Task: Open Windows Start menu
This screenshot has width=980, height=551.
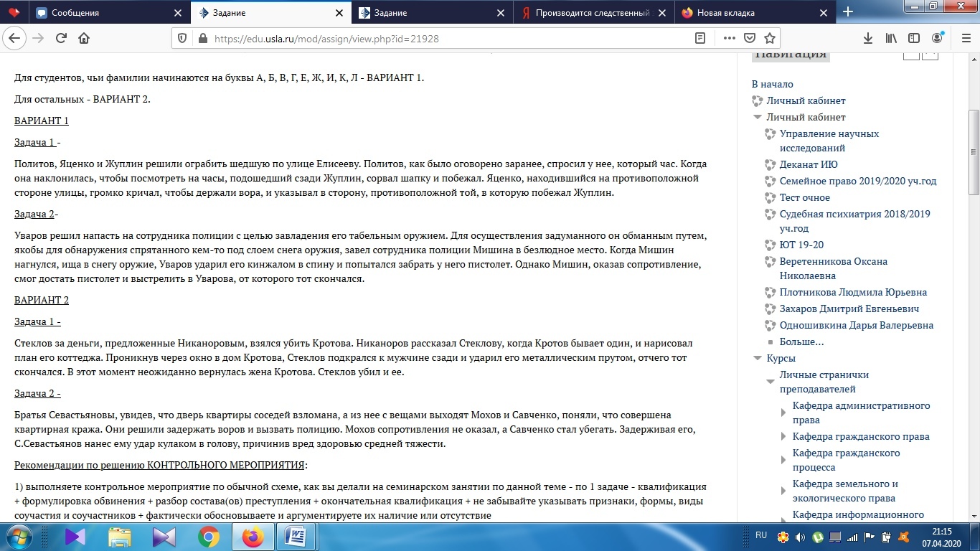Action: 17,537
